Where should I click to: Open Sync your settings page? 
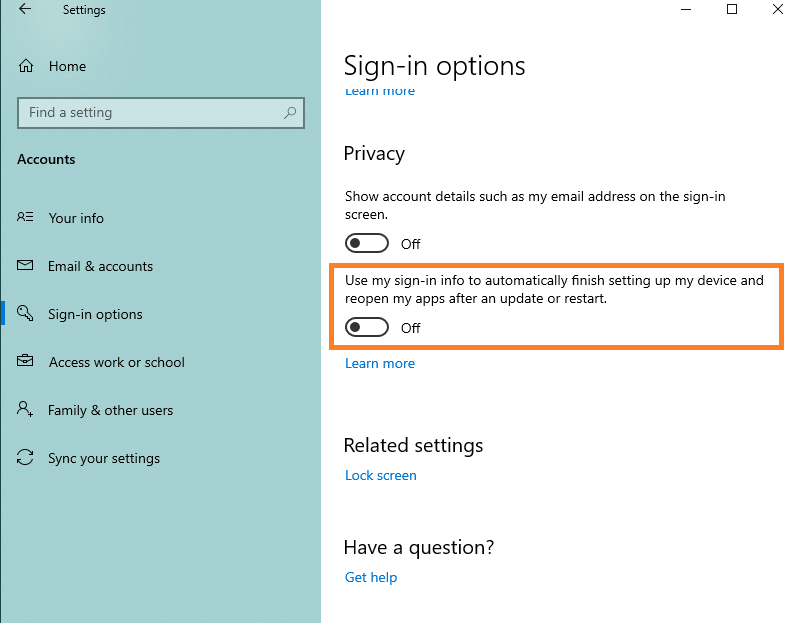[104, 458]
